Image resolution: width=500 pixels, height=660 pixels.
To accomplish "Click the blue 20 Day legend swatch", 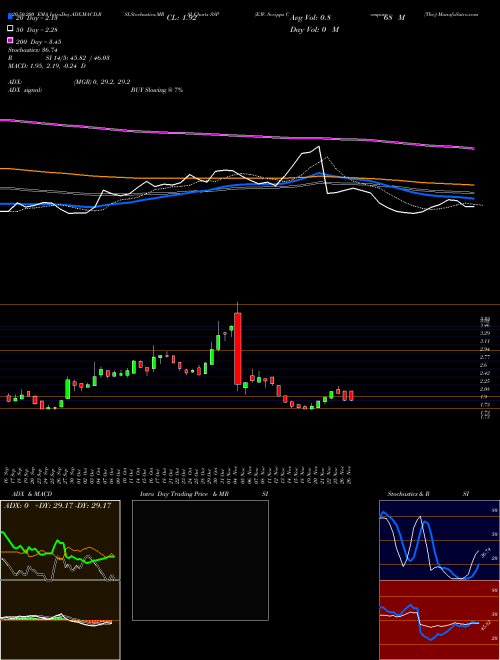I will pos(10,18).
